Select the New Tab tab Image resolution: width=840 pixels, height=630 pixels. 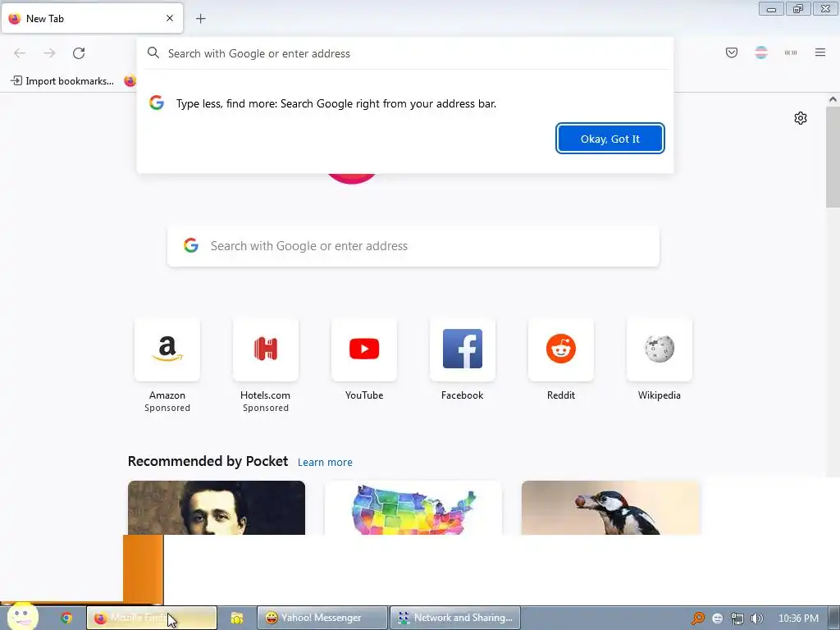(x=92, y=18)
